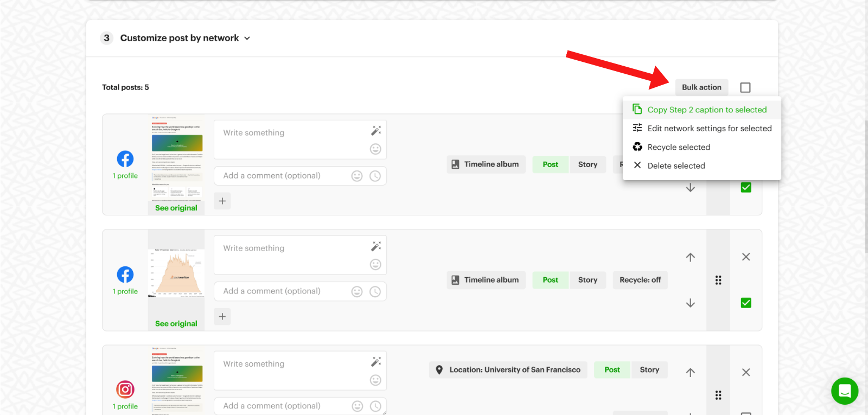Toggle Recycle: off on the second post

click(x=640, y=280)
